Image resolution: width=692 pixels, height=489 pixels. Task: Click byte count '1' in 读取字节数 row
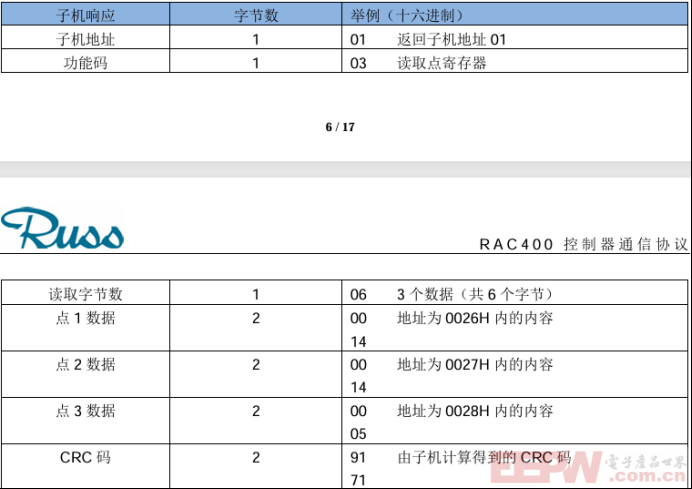[256, 294]
